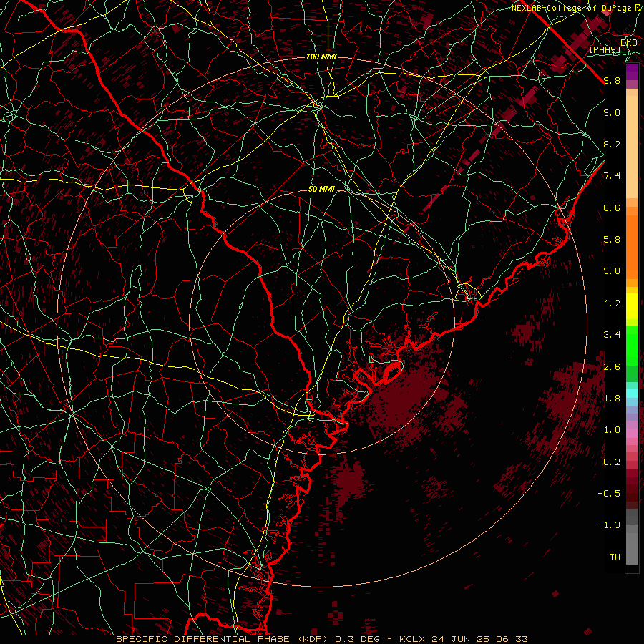644x644 pixels.
Task: Select the 5.0 legend value
Action: pos(612,271)
